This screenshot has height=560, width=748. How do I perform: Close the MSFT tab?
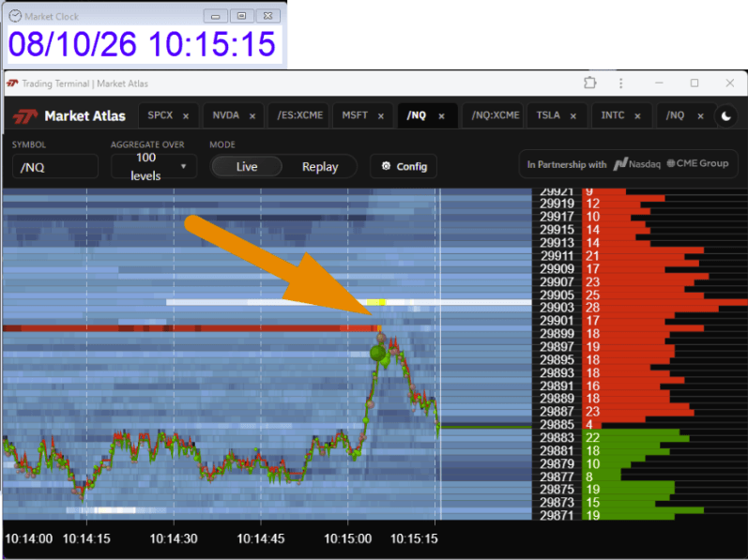coord(381,115)
